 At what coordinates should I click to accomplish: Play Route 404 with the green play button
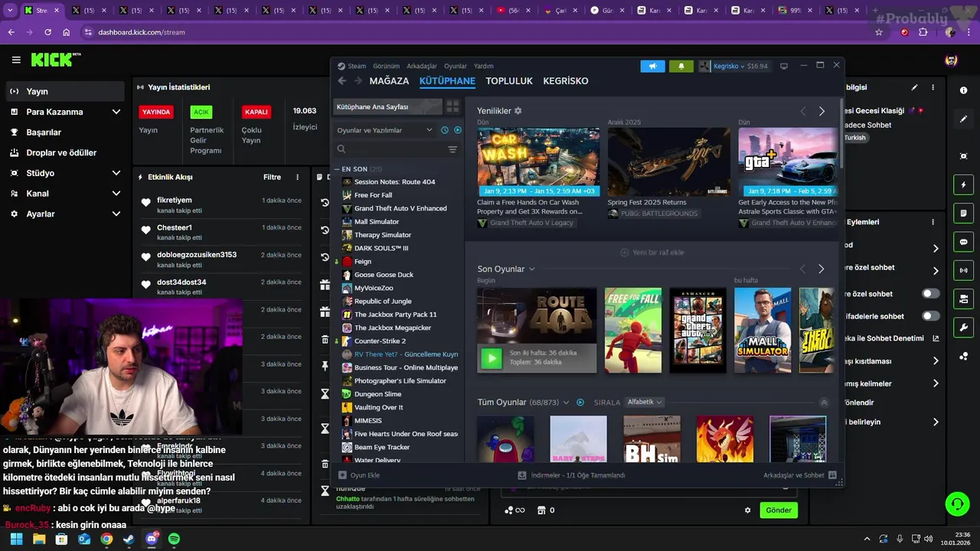pos(492,357)
